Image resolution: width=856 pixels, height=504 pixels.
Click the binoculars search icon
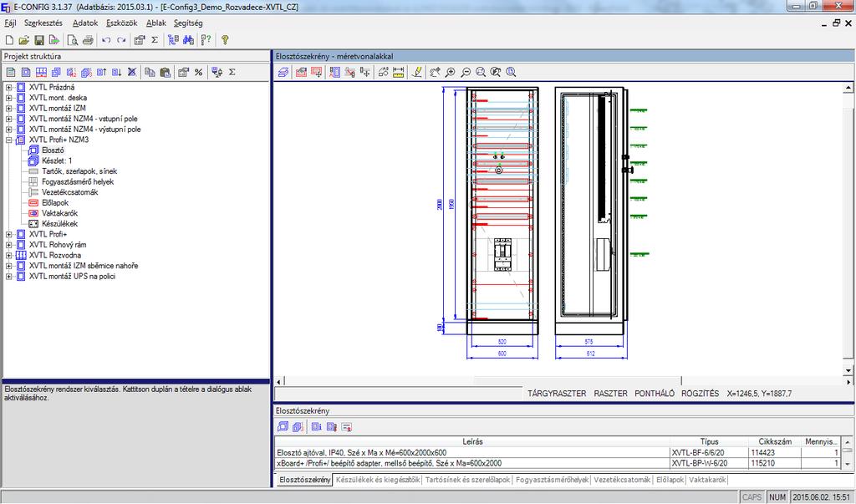click(188, 40)
